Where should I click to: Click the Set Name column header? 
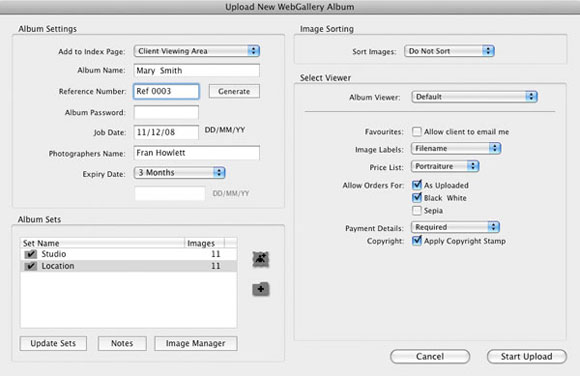(102, 243)
